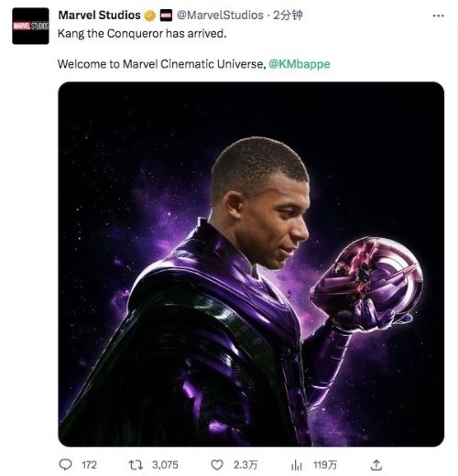Click the 2.3万 likes count
Screen dimensions: 458x476
tap(245, 465)
